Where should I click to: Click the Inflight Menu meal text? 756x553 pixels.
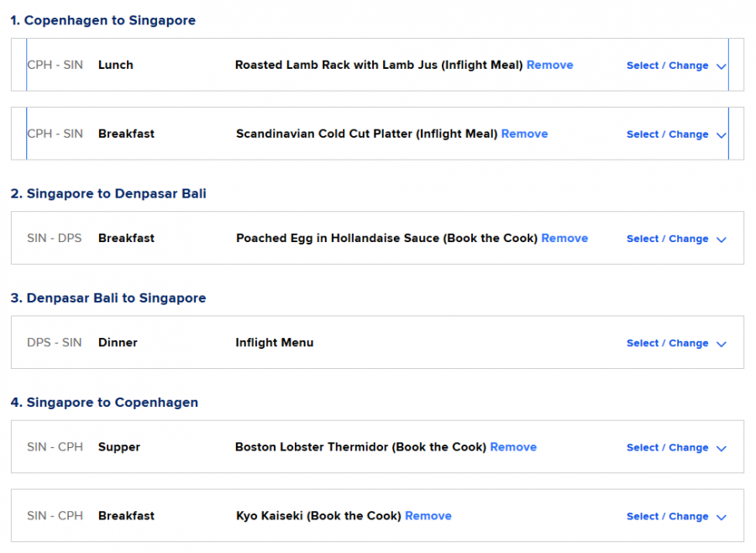click(274, 343)
